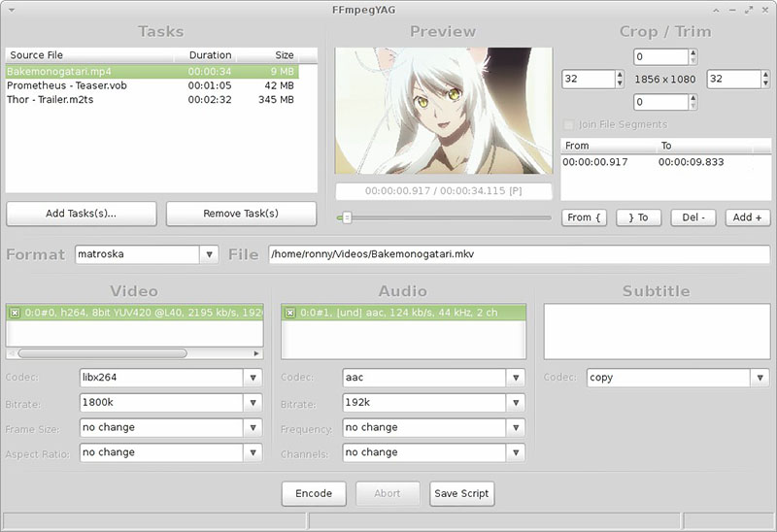Enable the Join File Segments checkbox
Image resolution: width=777 pixels, height=532 pixels.
[x=569, y=124]
